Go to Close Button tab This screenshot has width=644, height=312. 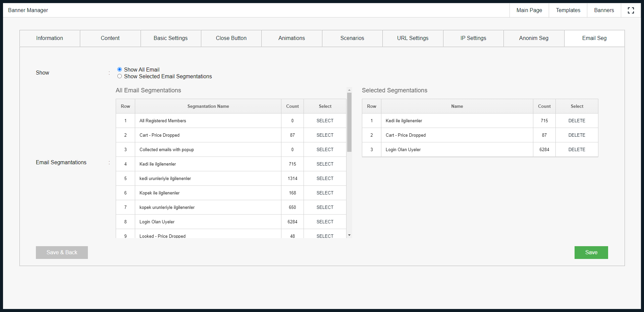pos(231,38)
